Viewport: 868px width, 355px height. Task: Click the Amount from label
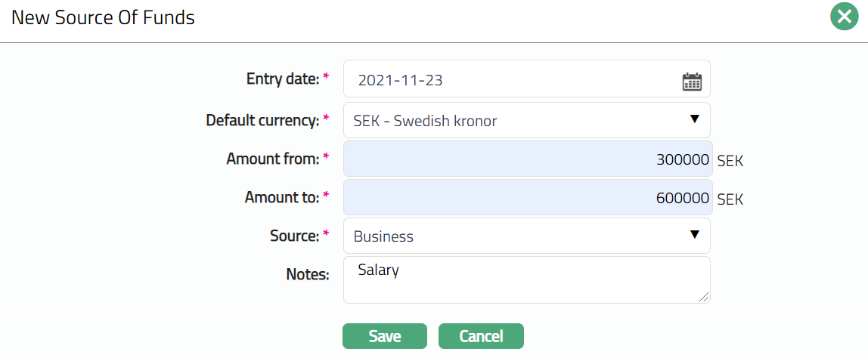[272, 159]
